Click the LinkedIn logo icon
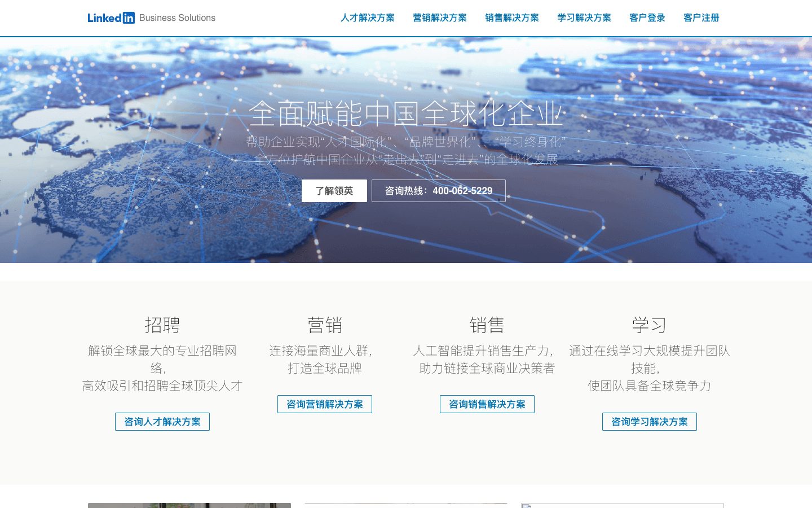This screenshot has height=508, width=812. [111, 17]
